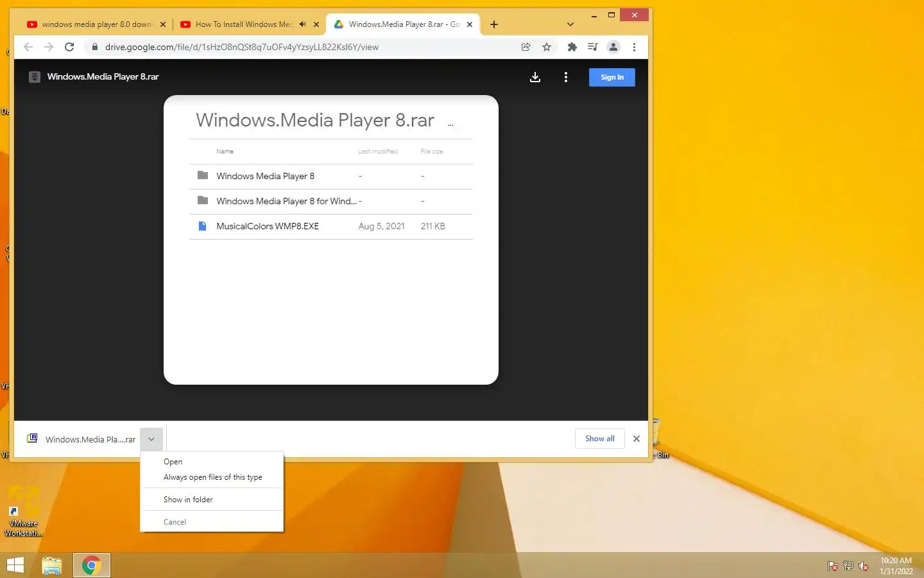The image size is (924, 578).
Task: Click the Action Center flag in the tray
Action: (832, 566)
